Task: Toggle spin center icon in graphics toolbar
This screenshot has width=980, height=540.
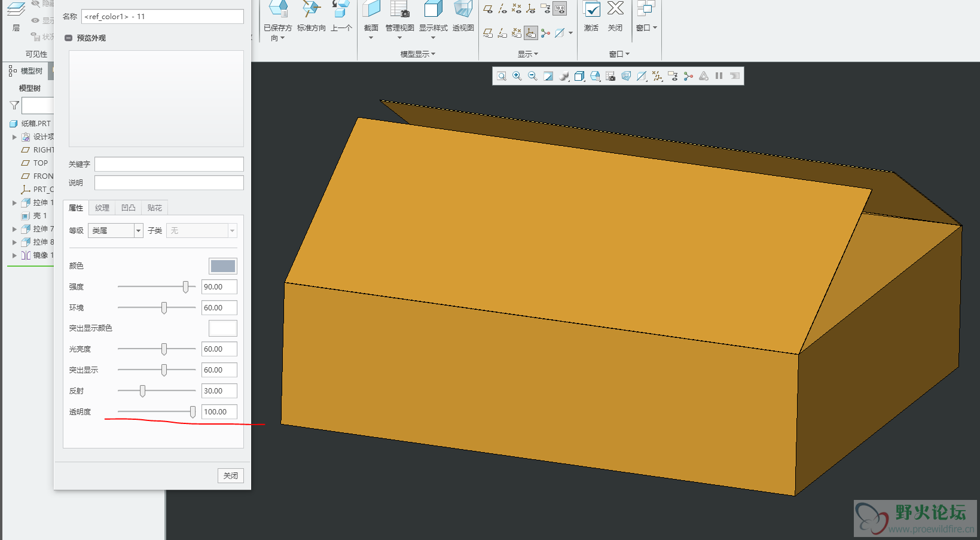Action: click(x=688, y=76)
